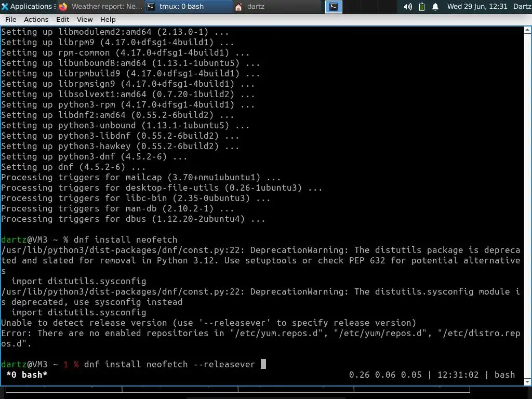Screen dimensions: 532x399
Task: Click 'Processing triggers for libc-bin' line
Action: click(x=136, y=198)
